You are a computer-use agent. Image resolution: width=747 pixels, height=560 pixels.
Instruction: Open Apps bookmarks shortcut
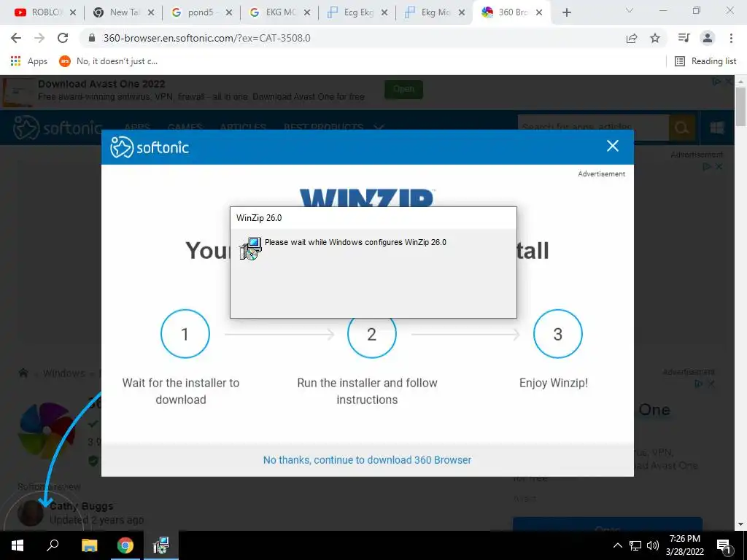[x=28, y=61]
